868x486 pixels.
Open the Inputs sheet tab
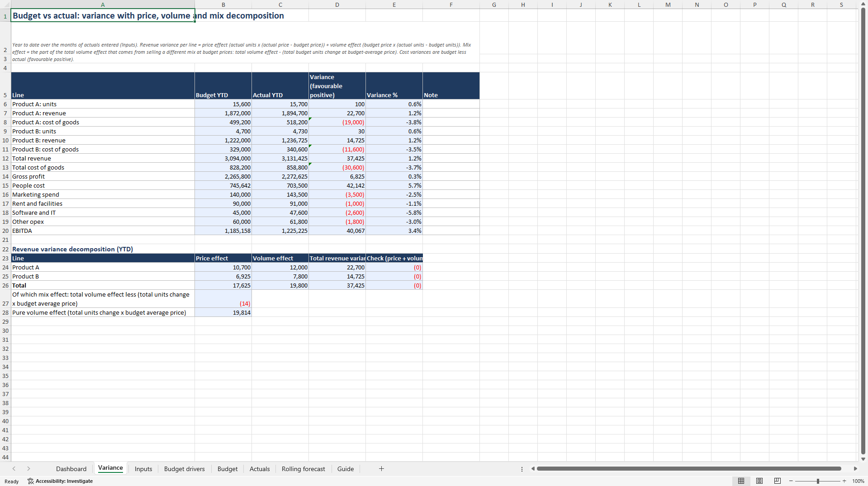(x=143, y=469)
